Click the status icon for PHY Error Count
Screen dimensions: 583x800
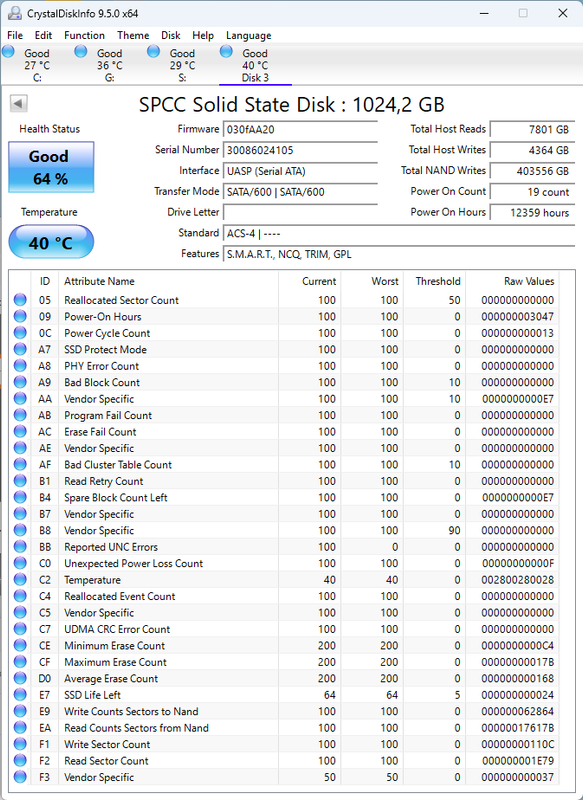tap(20, 366)
